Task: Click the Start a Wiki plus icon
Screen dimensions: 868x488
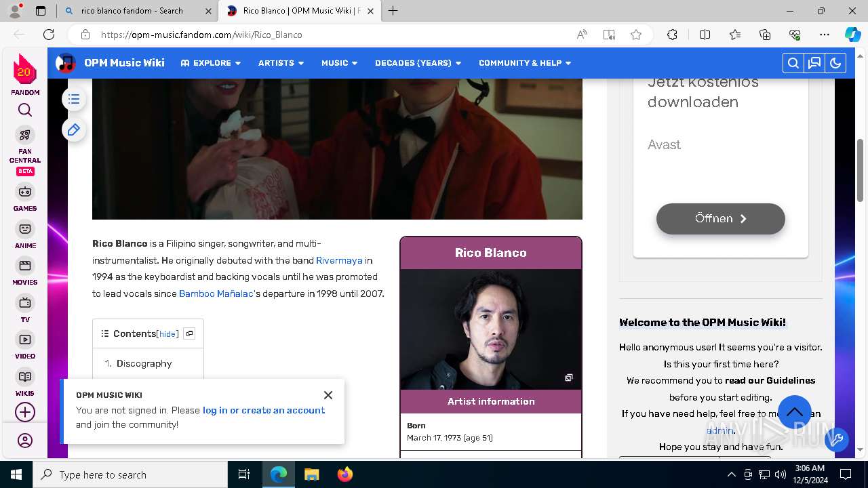Action: click(25, 412)
